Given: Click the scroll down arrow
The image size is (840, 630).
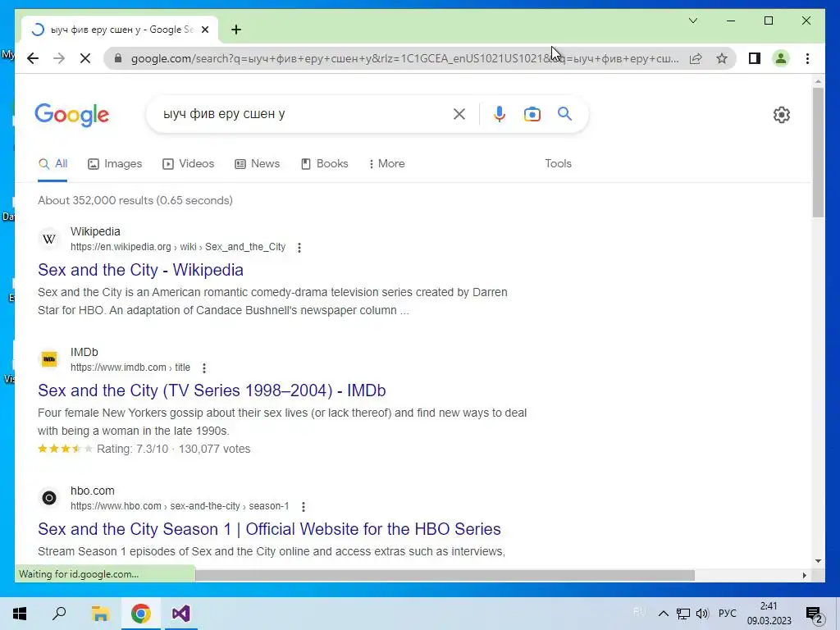Looking at the screenshot, I should coord(818,561).
